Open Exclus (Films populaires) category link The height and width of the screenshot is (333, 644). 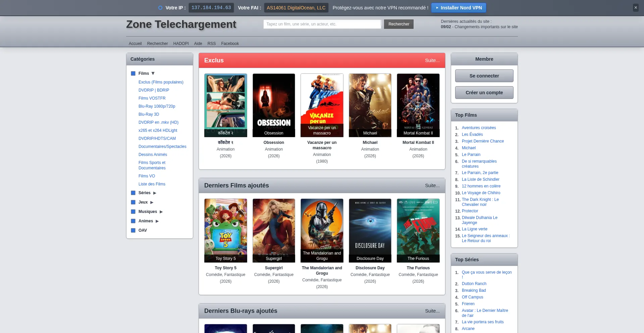[161, 82]
